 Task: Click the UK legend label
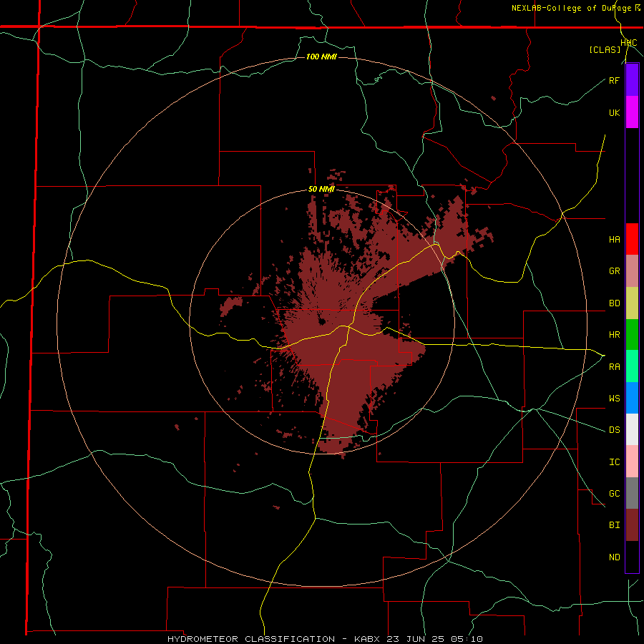coord(614,112)
